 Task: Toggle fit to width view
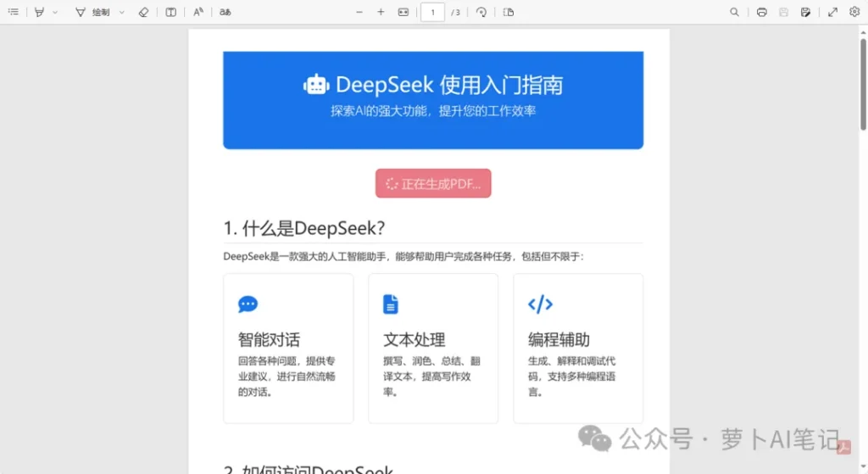pos(403,12)
